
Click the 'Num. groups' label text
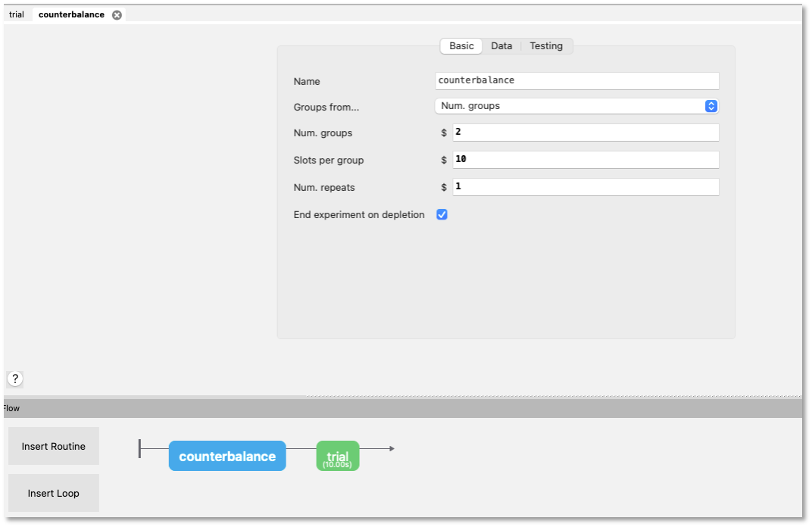pyautogui.click(x=323, y=133)
